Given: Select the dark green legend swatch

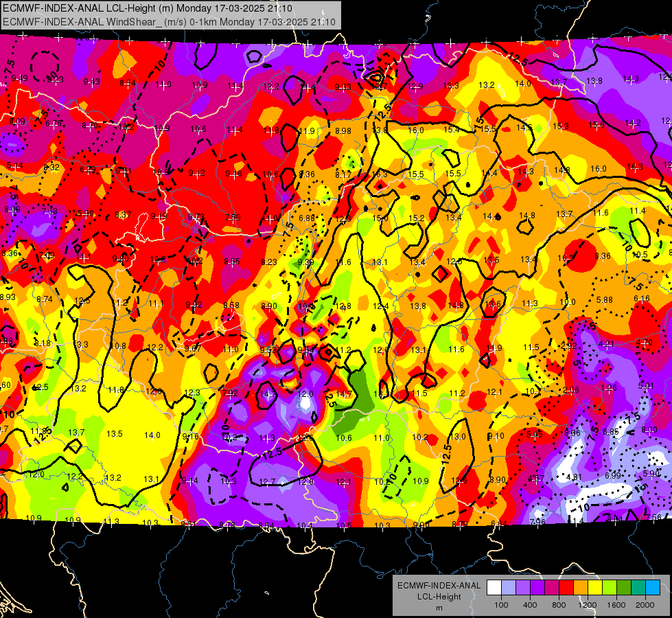Looking at the screenshot, I should coord(623,588).
